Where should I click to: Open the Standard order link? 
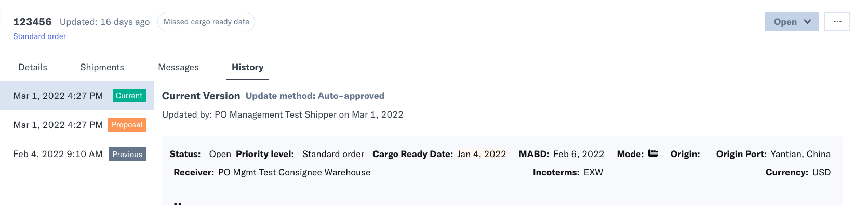click(39, 36)
